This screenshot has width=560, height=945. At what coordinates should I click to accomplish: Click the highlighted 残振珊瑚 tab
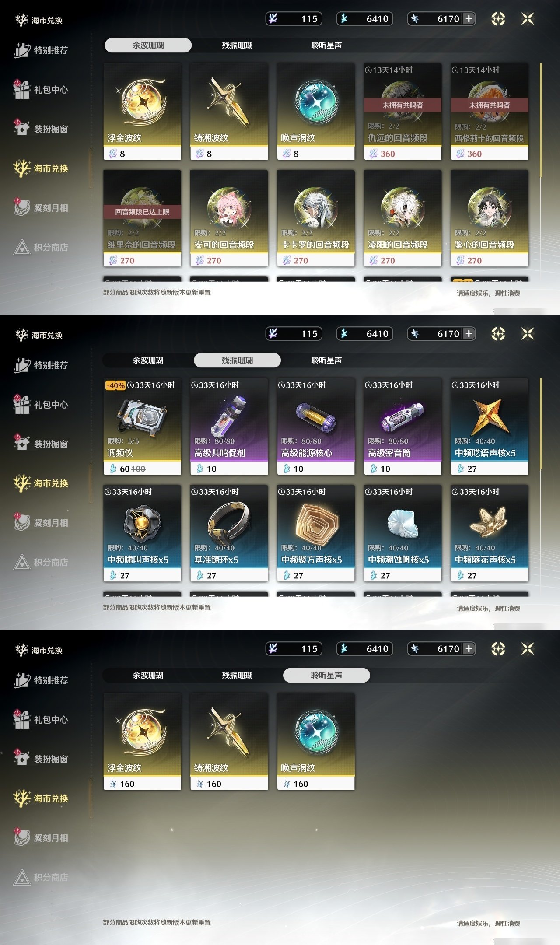(237, 360)
